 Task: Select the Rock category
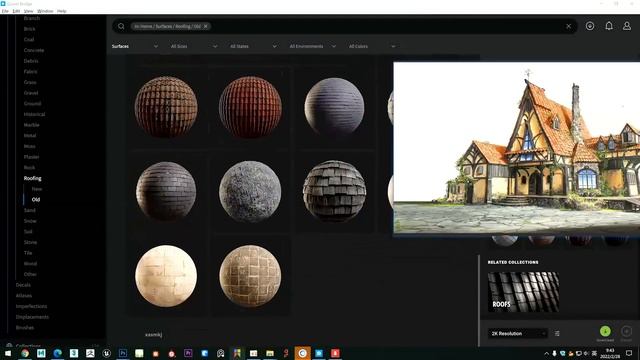point(29,167)
